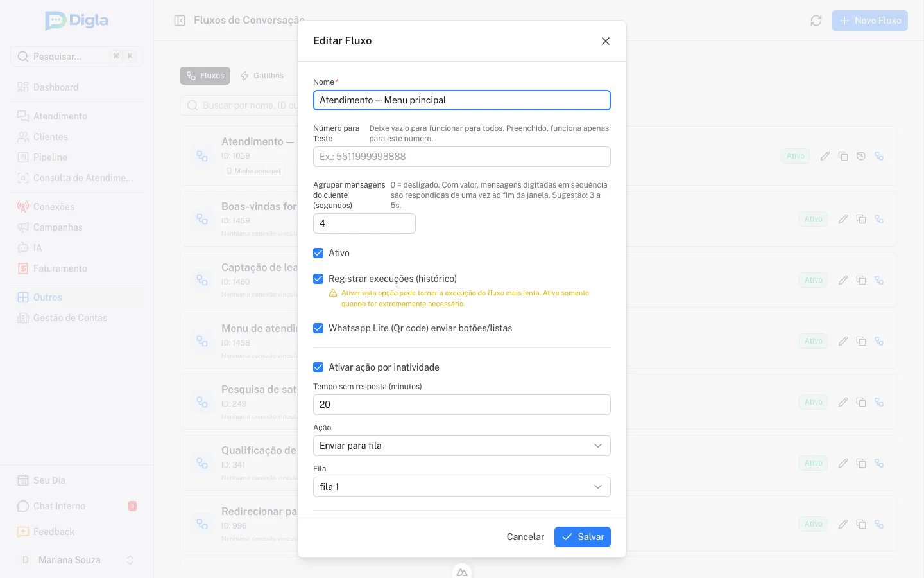Image resolution: width=924 pixels, height=578 pixels.
Task: Click the copy icon in Qualificação row
Action: (x=861, y=463)
